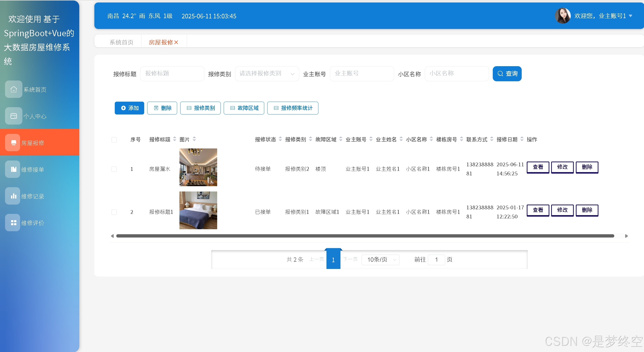The image size is (644, 352).
Task: Click the user avatar in header
Action: coord(562,16)
